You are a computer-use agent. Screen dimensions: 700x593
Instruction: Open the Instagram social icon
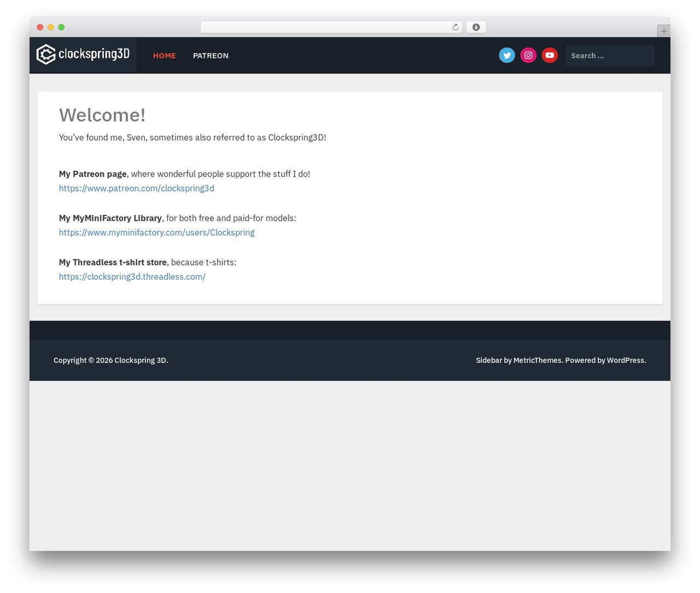(x=528, y=55)
